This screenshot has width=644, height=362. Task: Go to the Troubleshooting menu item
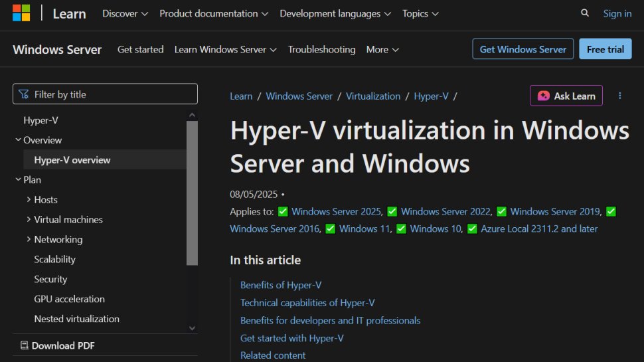click(x=321, y=50)
